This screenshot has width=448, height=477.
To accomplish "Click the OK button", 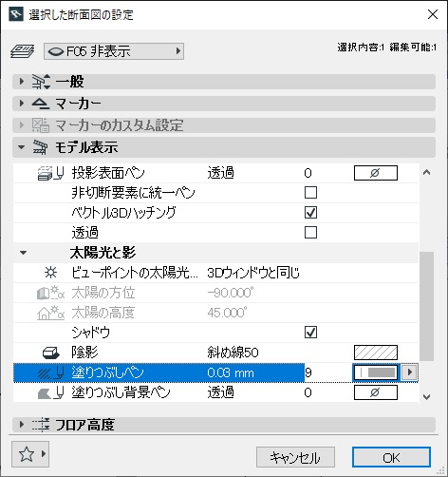I will click(391, 458).
